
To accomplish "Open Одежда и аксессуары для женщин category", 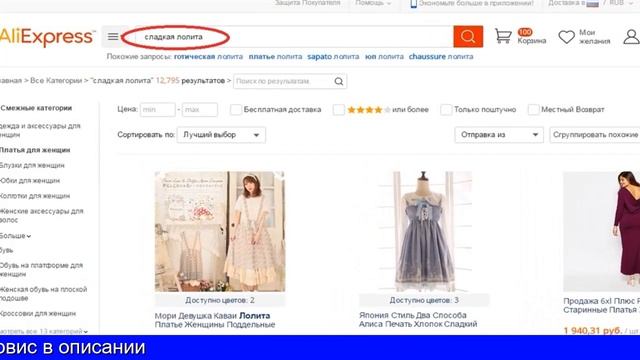I will pyautogui.click(x=40, y=130).
